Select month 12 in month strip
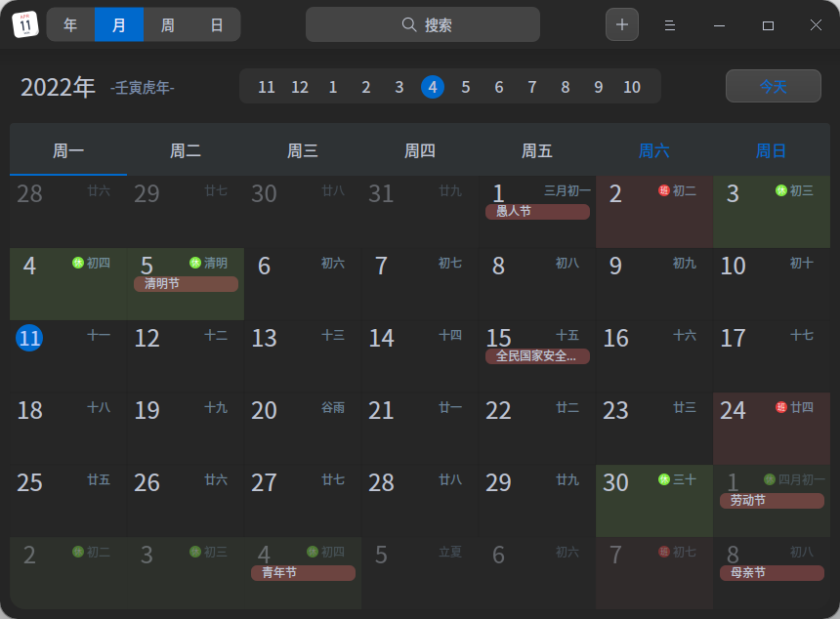The height and width of the screenshot is (619, 840). [x=300, y=87]
